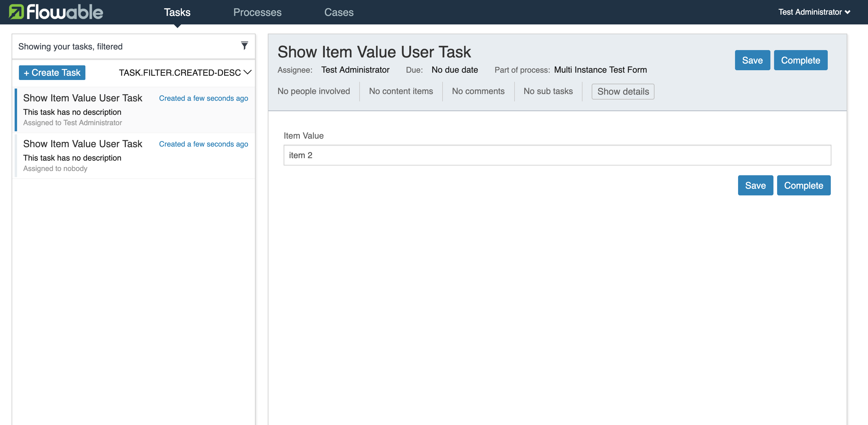The height and width of the screenshot is (425, 868).
Task: Click the No people involved section
Action: click(314, 91)
